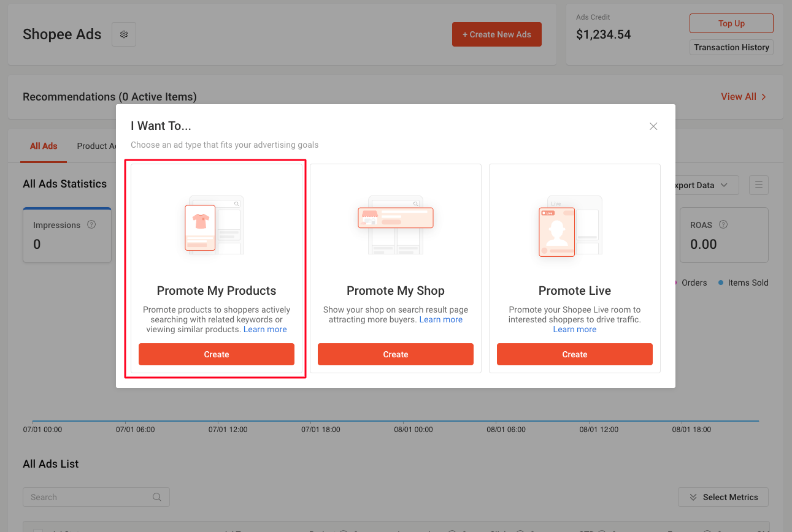Open View All recommendations
The width and height of the screenshot is (792, 532).
coord(744,97)
